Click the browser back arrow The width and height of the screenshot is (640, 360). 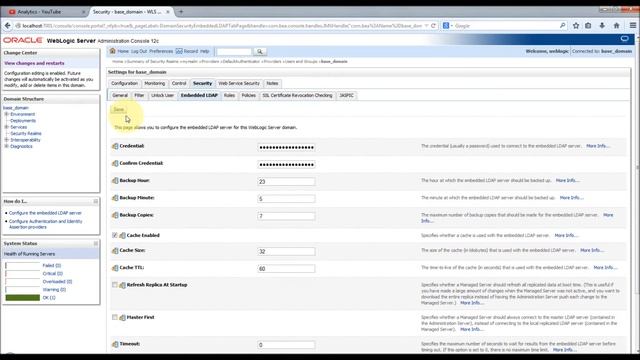click(x=7, y=25)
